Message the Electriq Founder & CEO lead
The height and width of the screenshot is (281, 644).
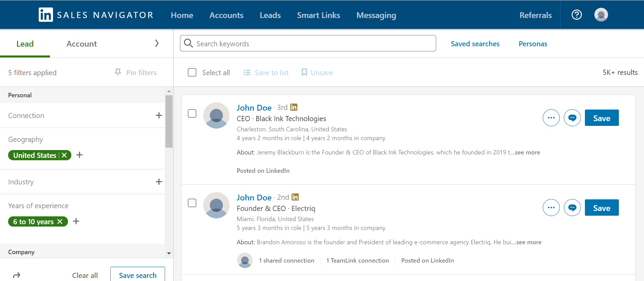tap(572, 208)
